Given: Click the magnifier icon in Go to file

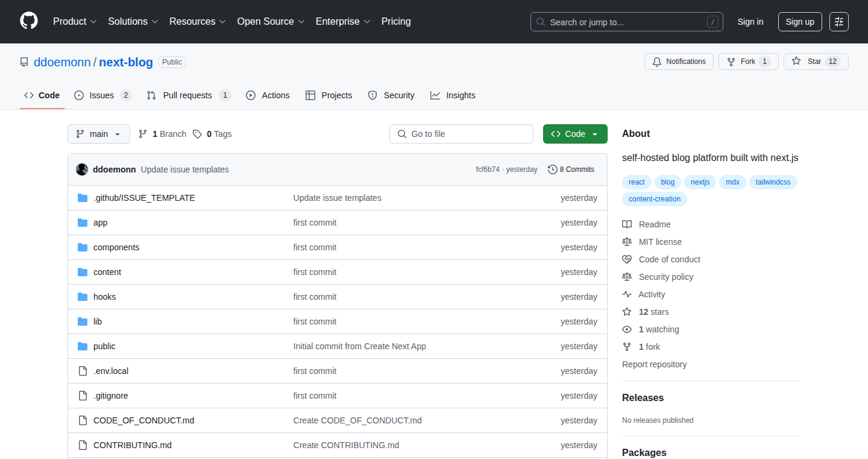Looking at the screenshot, I should [402, 134].
